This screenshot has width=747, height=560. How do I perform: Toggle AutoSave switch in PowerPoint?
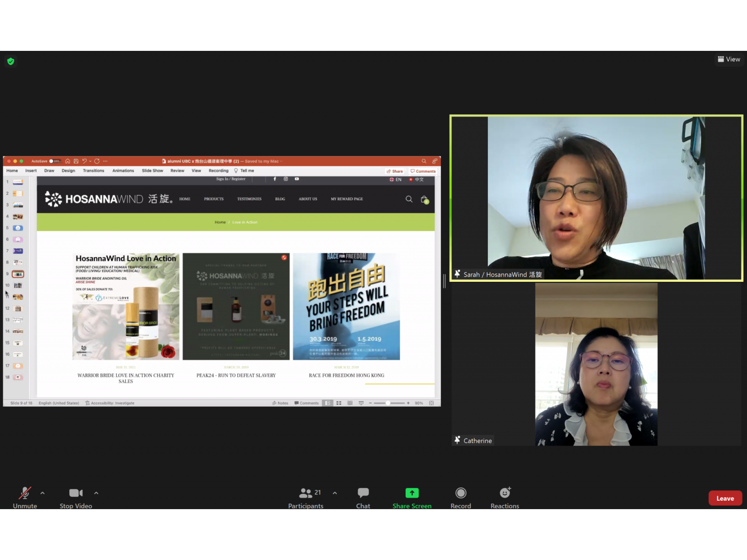[x=54, y=161]
